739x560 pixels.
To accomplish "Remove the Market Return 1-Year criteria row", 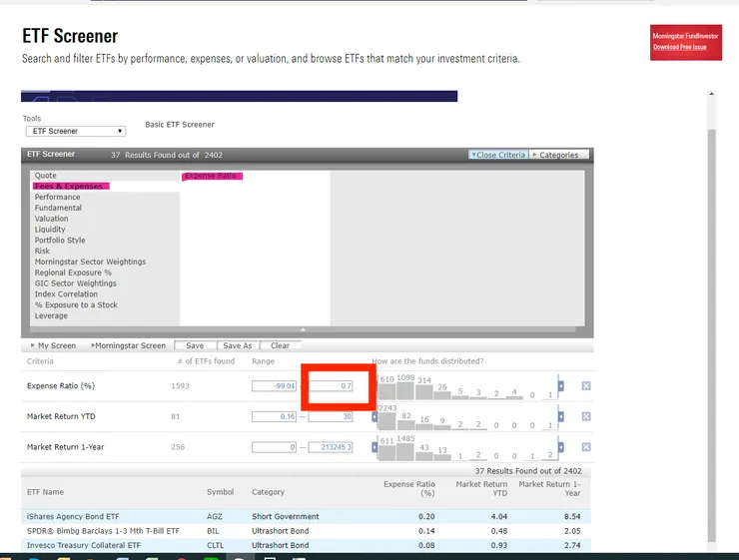I will (586, 447).
